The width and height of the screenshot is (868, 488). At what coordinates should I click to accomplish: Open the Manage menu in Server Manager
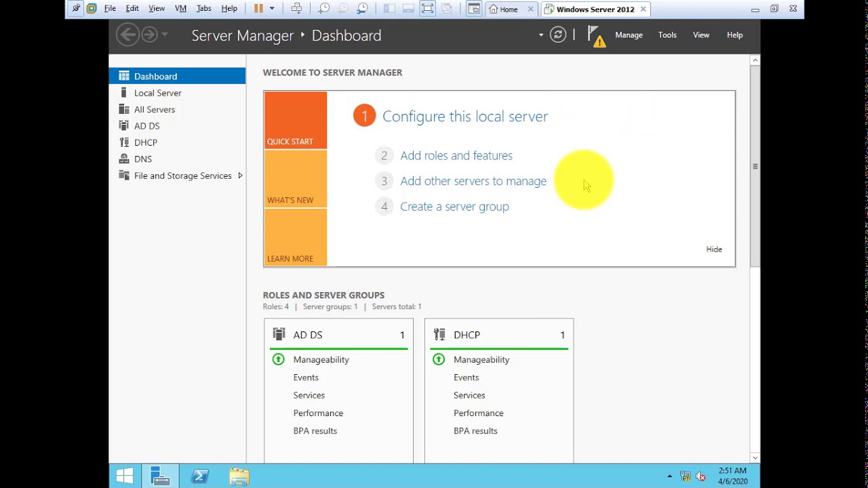tap(629, 35)
